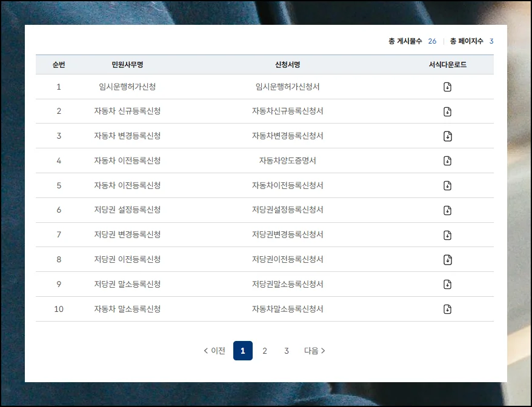The height and width of the screenshot is (407, 532).
Task: Click the 저당권 설정등록신청 service name cell
Action: (x=127, y=210)
